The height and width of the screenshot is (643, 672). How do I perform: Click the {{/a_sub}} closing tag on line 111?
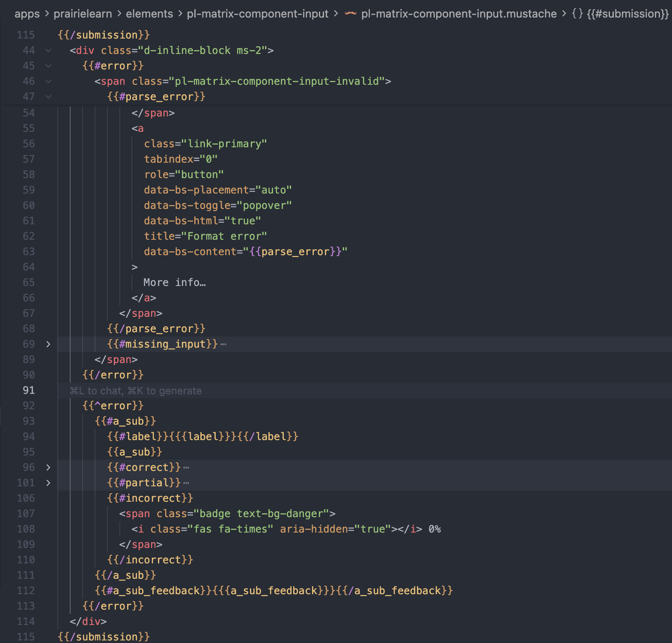point(125,575)
